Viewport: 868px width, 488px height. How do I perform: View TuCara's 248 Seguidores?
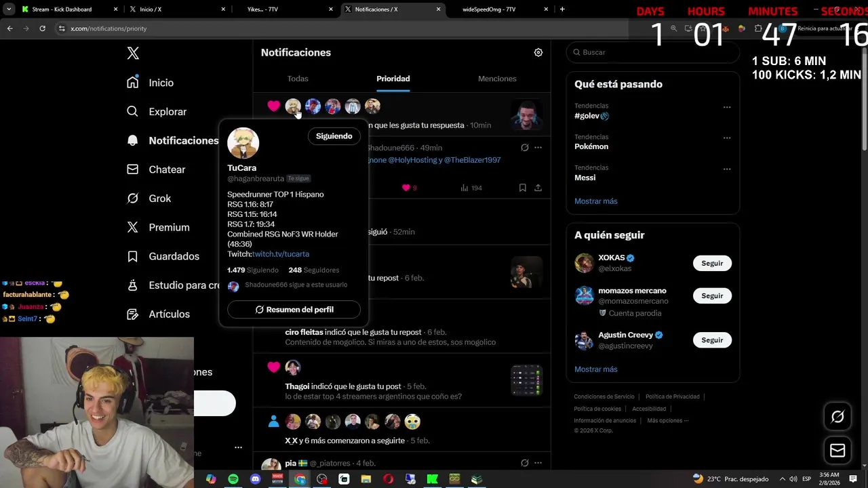pyautogui.click(x=314, y=270)
